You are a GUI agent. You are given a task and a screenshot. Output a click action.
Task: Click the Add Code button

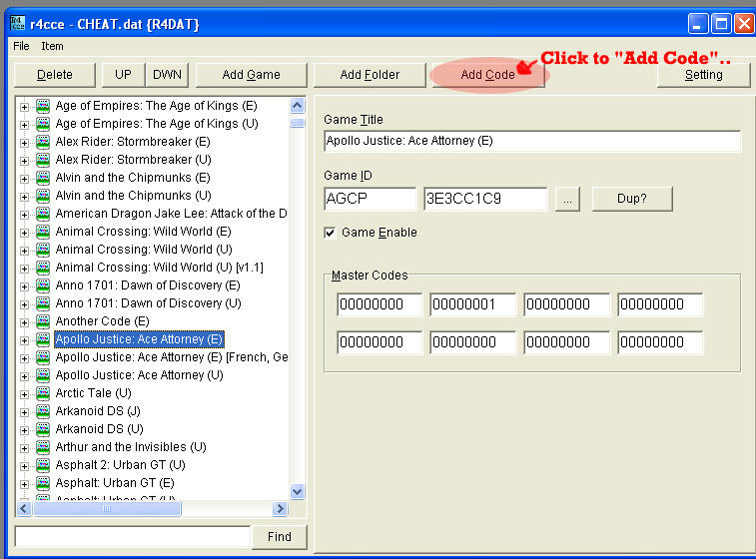[488, 75]
